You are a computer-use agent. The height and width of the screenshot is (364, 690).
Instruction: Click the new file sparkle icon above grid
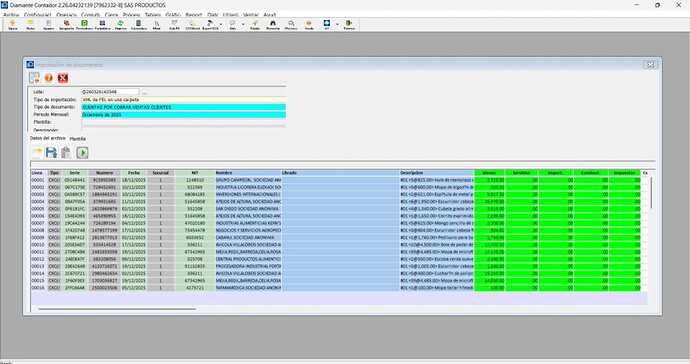point(37,153)
